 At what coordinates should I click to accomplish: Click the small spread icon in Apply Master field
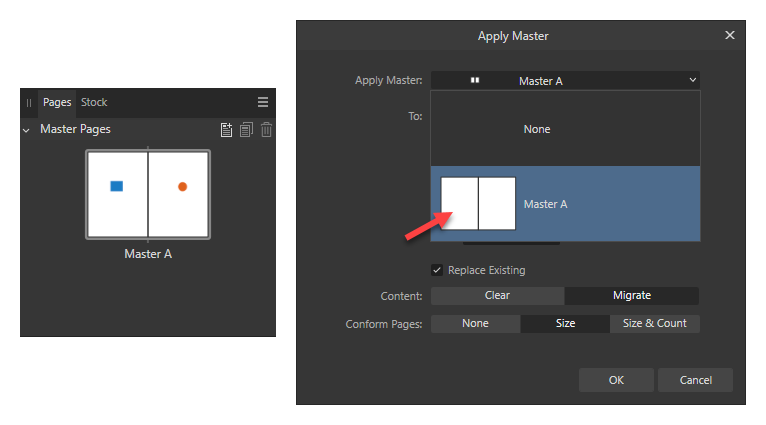[475, 80]
